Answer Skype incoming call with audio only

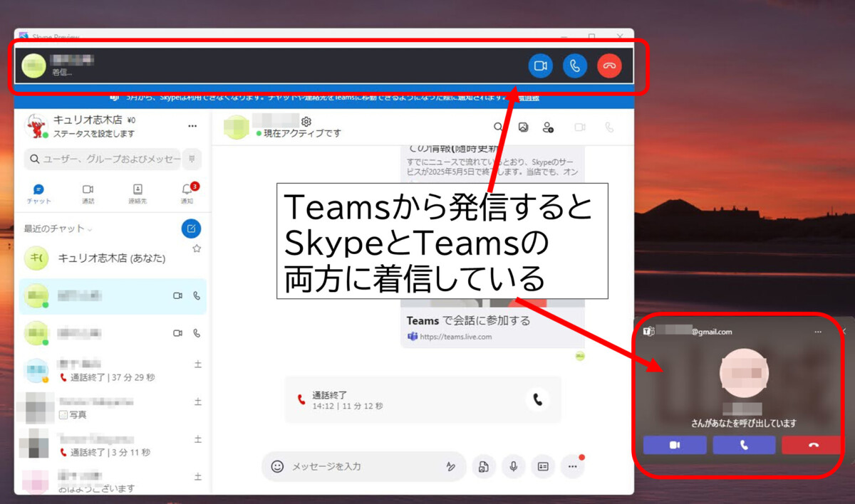575,66
